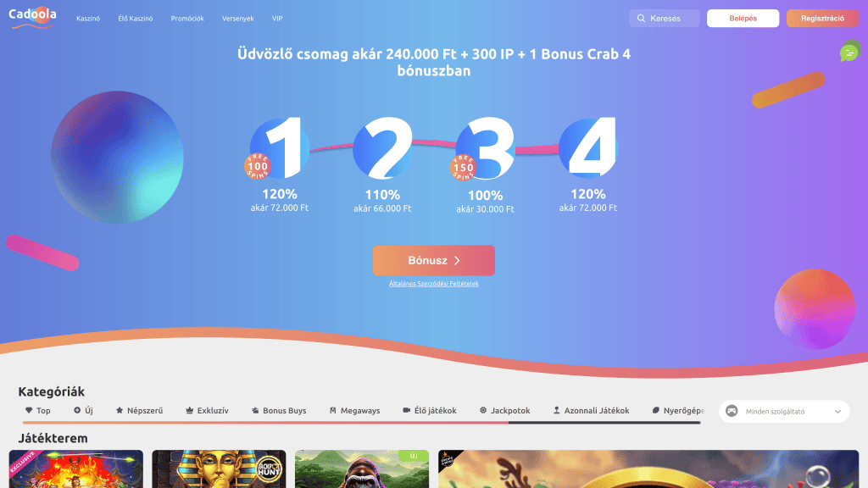Click the dropdown chevron in provider selector
The height and width of the screenshot is (488, 868).
[837, 412]
